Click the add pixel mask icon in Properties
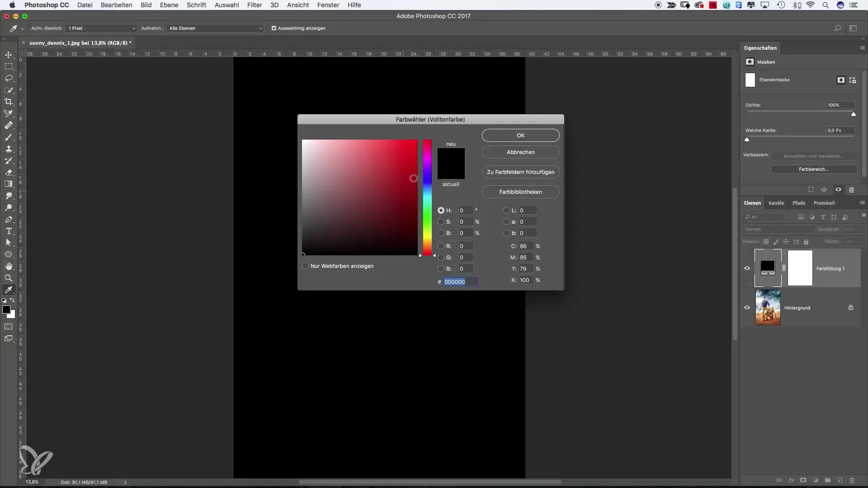868x488 pixels. [841, 80]
